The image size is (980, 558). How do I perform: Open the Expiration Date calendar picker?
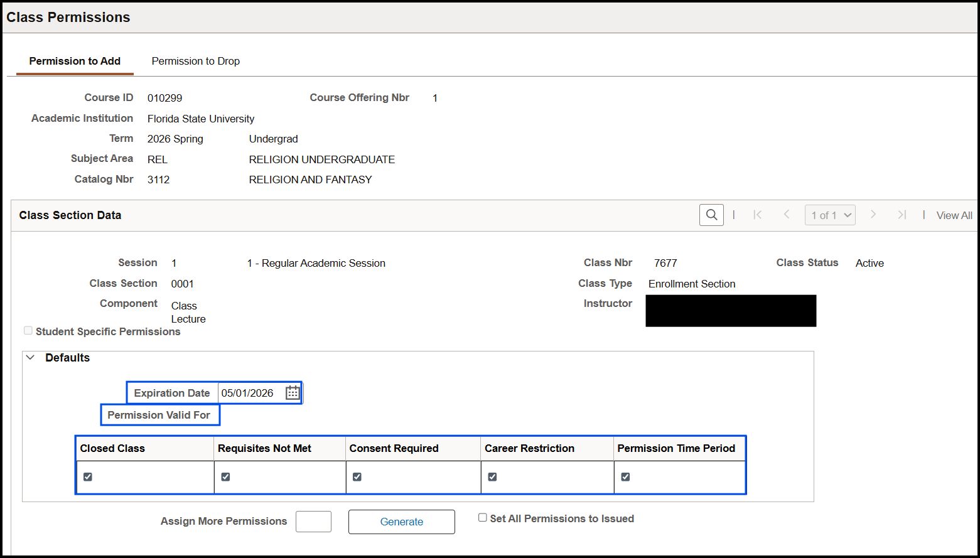pos(293,393)
